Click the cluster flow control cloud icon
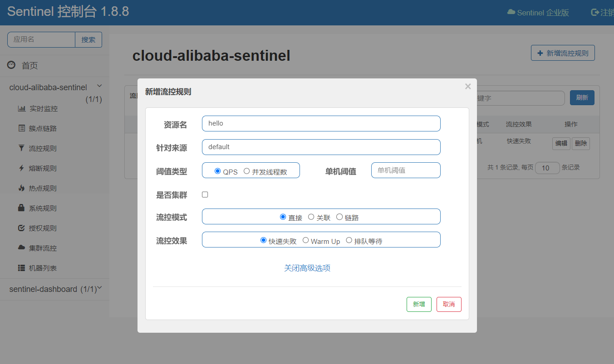Image resolution: width=614 pixels, height=364 pixels. tap(21, 248)
